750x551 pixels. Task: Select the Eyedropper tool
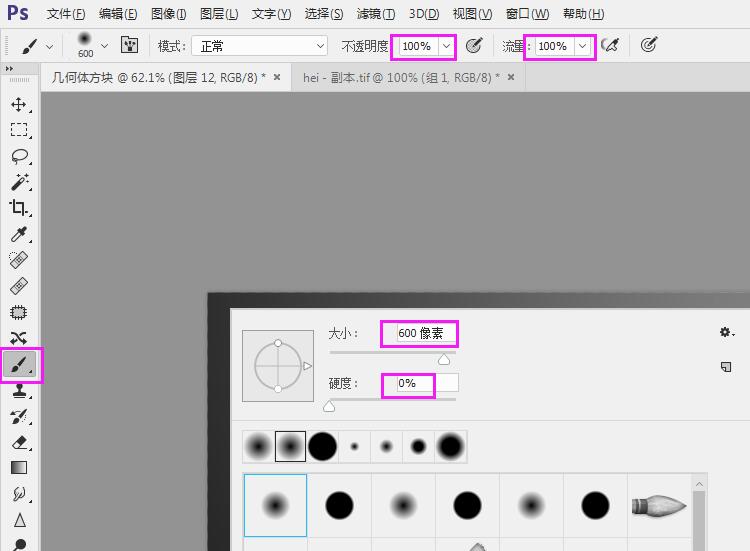tap(19, 234)
